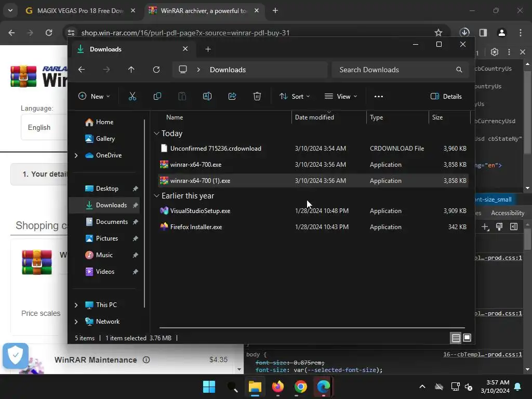
Task: Expand the OneDrive tree node
Action: 76,155
